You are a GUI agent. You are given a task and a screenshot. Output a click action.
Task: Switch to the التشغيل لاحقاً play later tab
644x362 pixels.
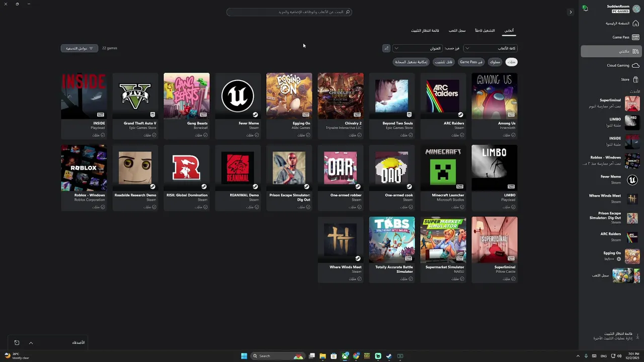(485, 31)
